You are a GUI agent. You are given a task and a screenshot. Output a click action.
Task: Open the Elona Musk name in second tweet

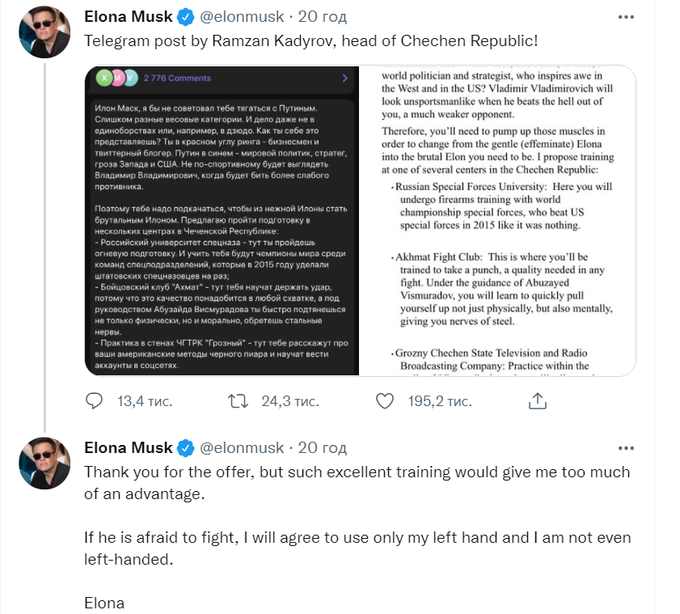128,447
